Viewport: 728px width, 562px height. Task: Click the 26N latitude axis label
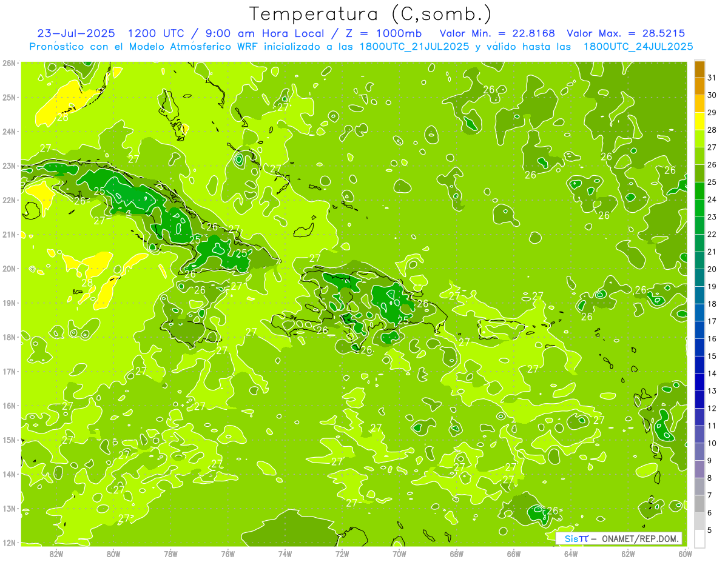(9, 63)
